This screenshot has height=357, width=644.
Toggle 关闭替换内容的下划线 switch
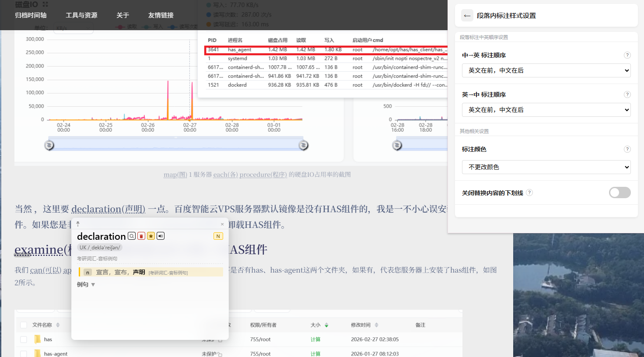click(619, 192)
